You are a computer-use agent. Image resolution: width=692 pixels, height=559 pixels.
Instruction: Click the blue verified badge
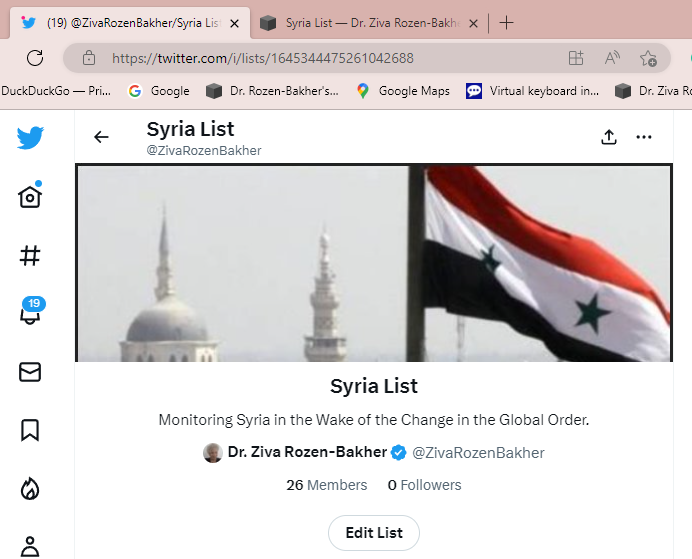399,453
